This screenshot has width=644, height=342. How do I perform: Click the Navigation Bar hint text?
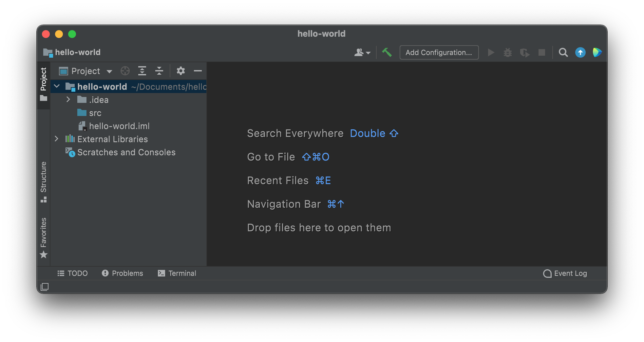click(x=284, y=204)
